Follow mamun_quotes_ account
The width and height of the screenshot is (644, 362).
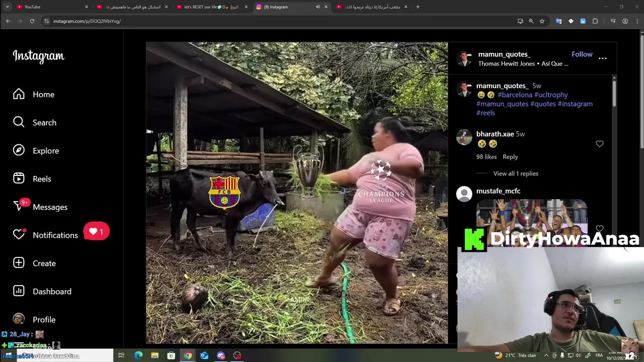pos(582,54)
